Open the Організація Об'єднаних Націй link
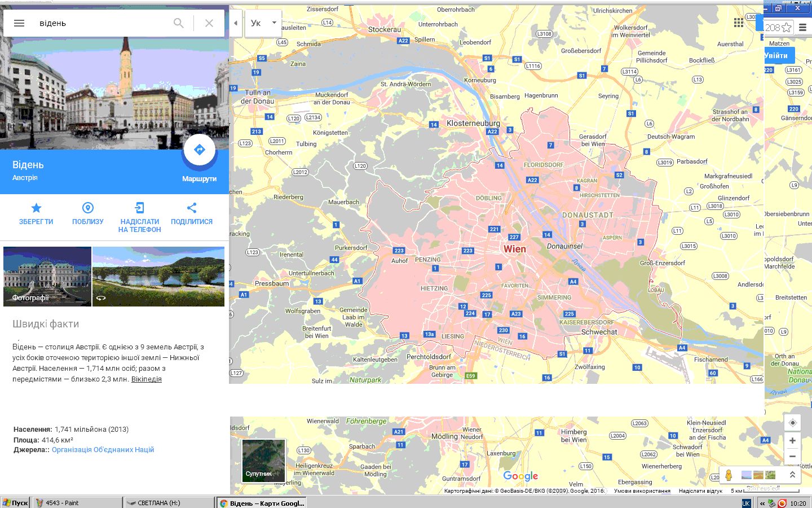The height and width of the screenshot is (508, 812). (x=103, y=450)
